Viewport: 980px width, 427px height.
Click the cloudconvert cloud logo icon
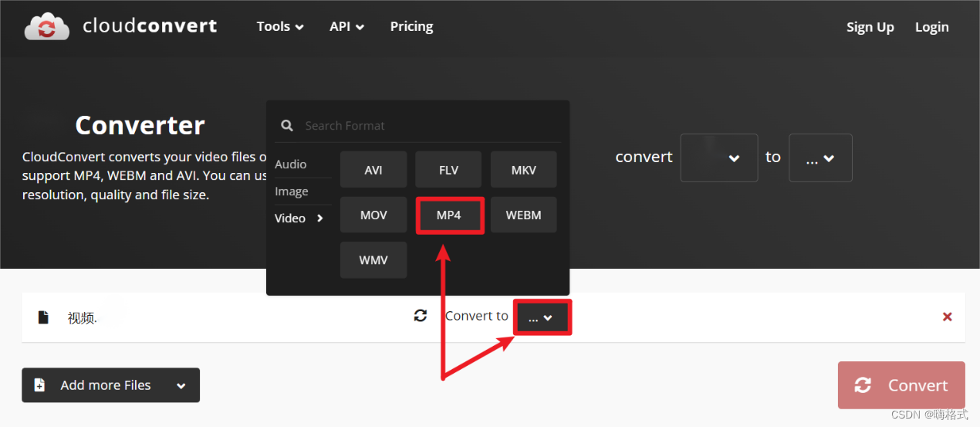pos(47,26)
